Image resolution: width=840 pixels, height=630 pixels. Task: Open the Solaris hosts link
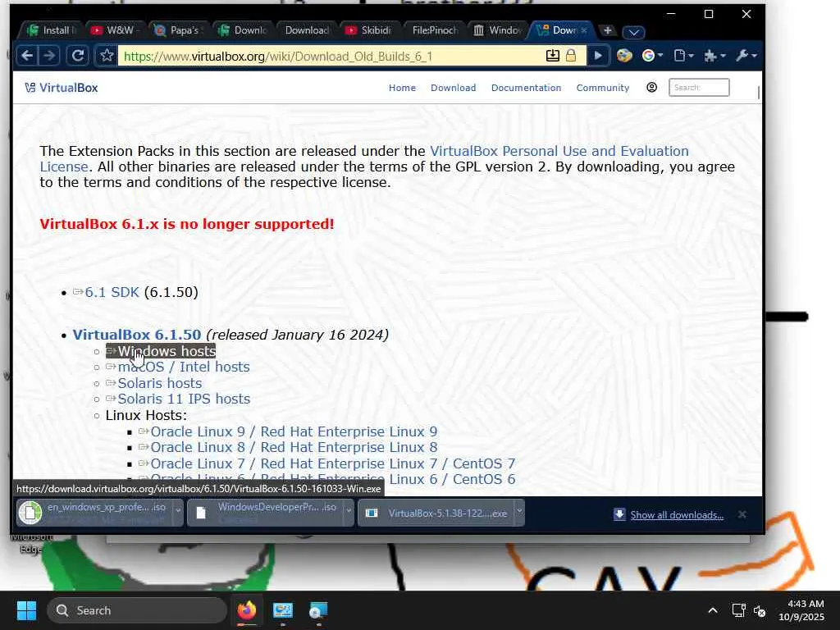[x=160, y=384]
